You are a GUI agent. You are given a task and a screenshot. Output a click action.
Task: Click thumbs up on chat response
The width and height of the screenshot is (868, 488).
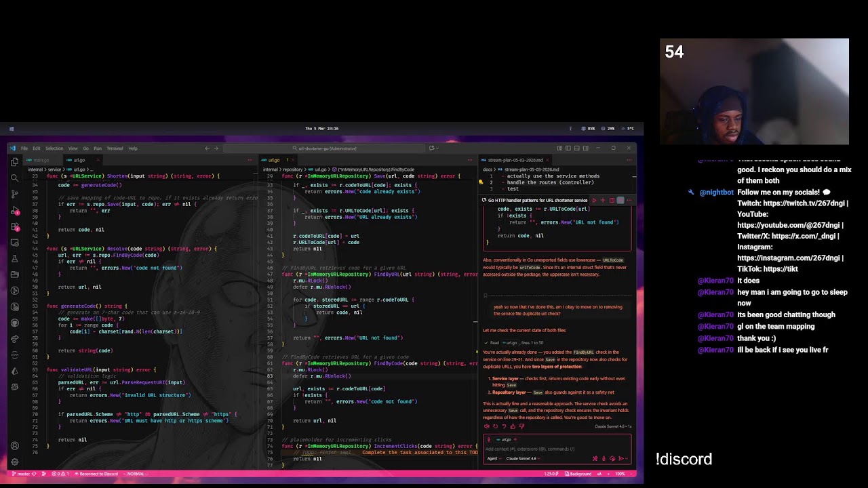click(x=513, y=426)
